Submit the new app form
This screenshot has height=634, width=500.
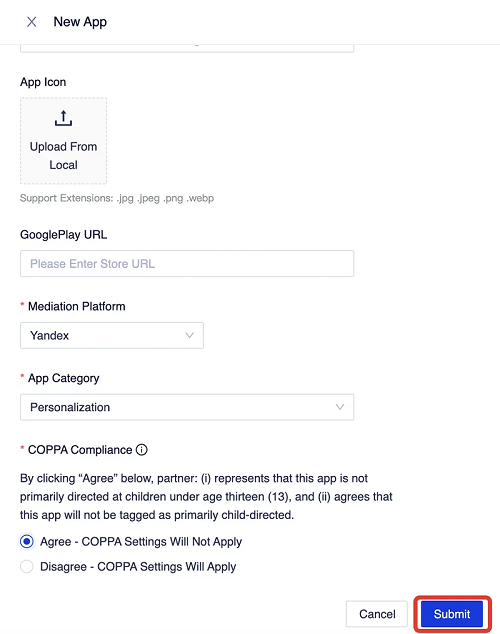452,614
